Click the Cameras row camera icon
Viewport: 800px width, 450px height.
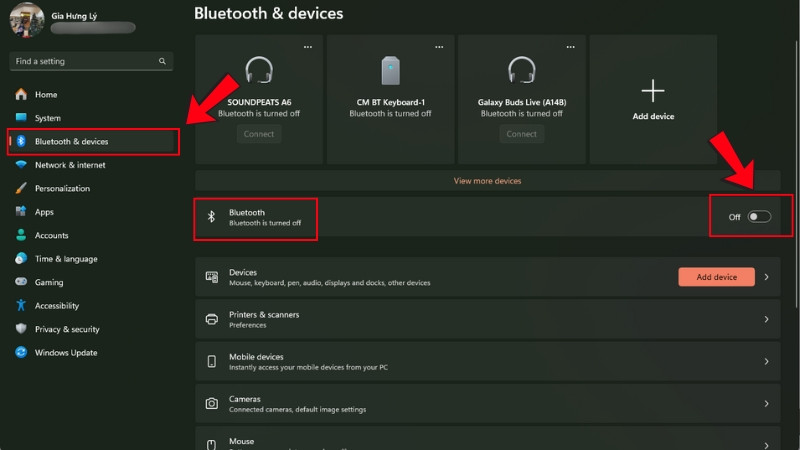[x=212, y=404]
